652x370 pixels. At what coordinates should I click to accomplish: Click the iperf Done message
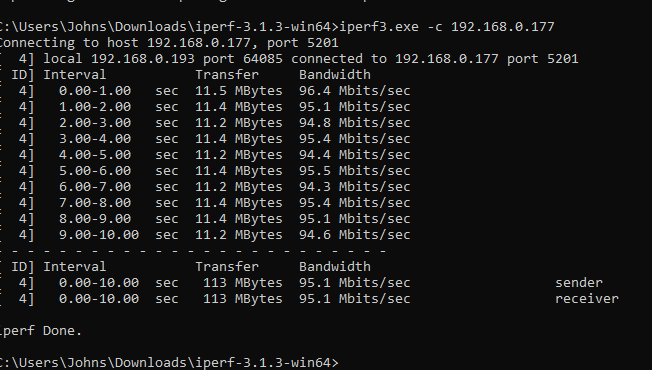point(41,331)
